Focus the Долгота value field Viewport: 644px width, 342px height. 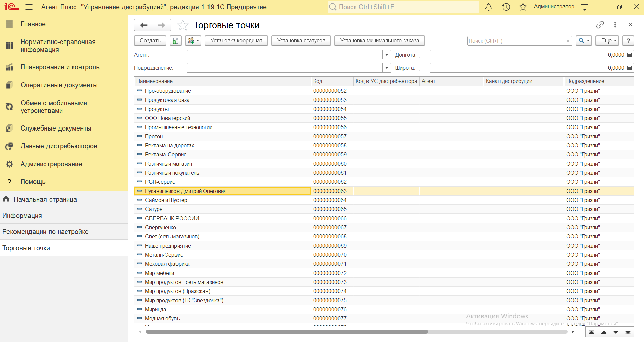(x=527, y=55)
